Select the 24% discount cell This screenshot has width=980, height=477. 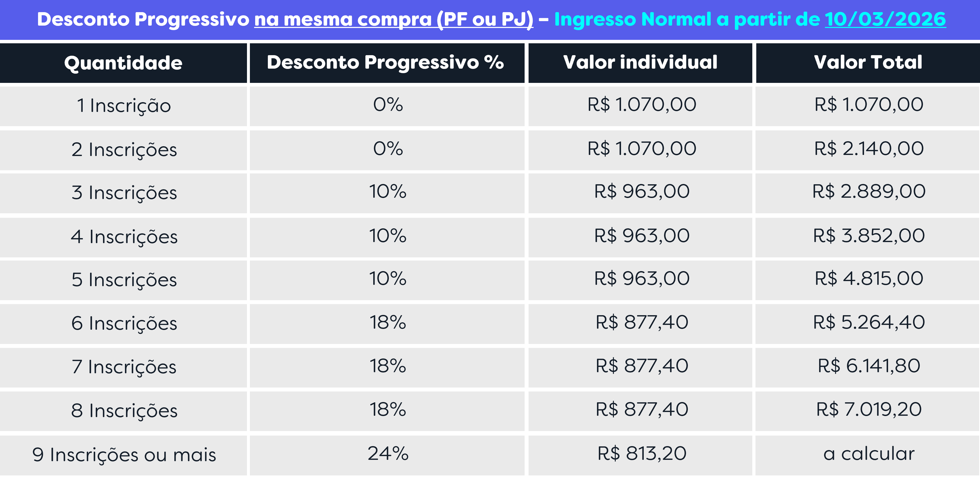coord(388,454)
